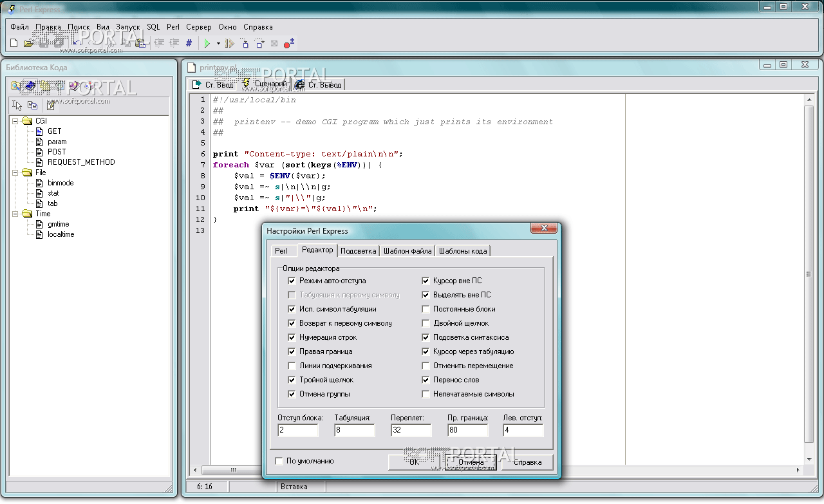The image size is (824, 504).
Task: Open the Шаблоны кода settings tab
Action: (463, 251)
